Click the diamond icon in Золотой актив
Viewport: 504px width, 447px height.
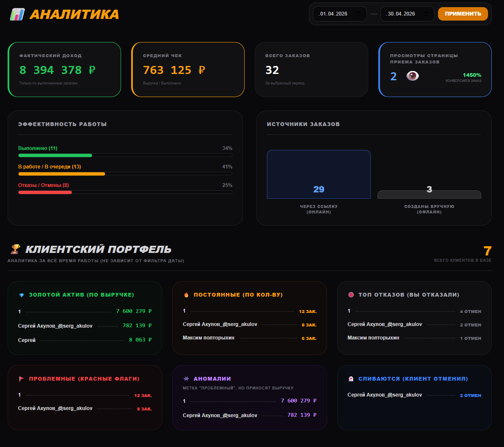click(x=21, y=295)
